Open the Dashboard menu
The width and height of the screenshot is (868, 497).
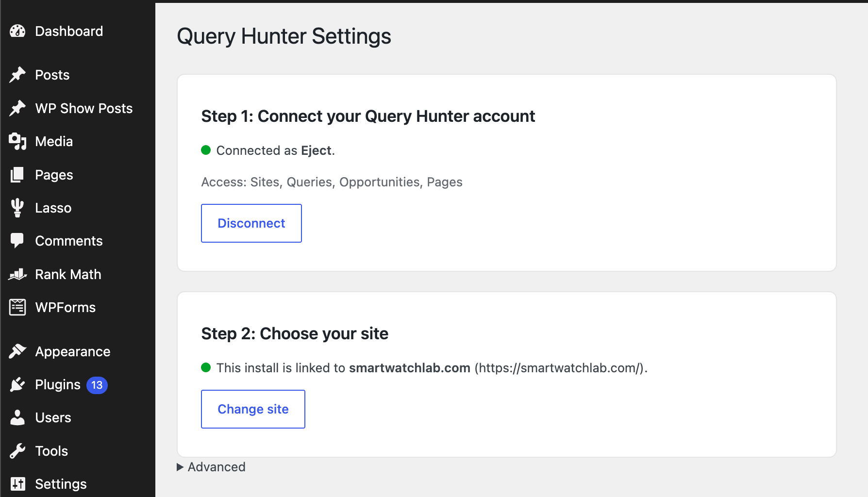(69, 31)
